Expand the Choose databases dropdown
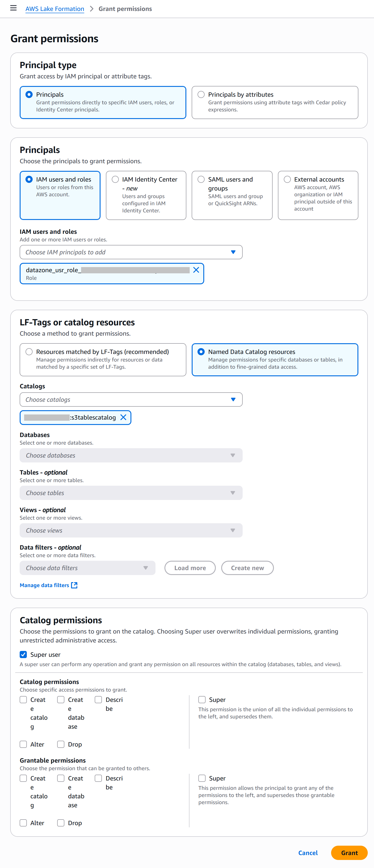374x868 pixels. (131, 455)
